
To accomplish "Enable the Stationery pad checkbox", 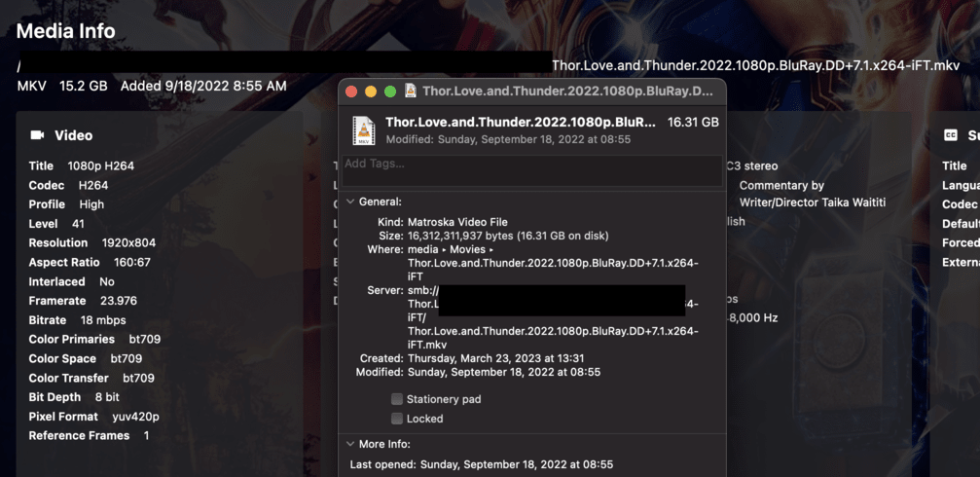I will (397, 399).
